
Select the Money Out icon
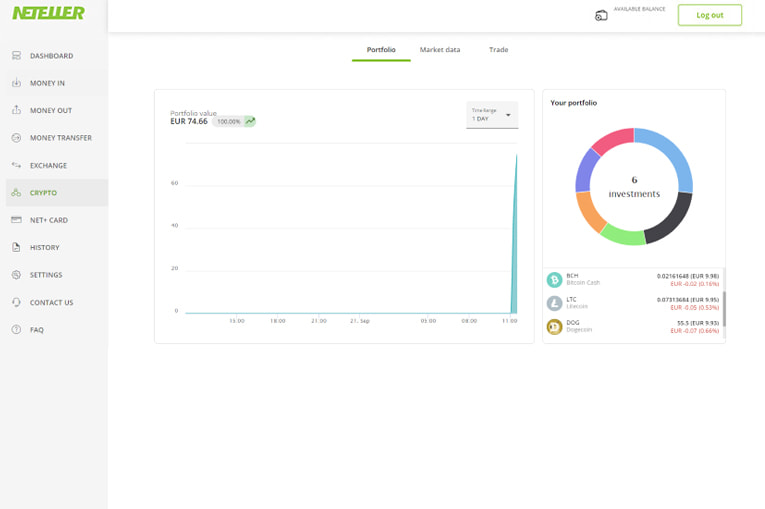(16, 110)
